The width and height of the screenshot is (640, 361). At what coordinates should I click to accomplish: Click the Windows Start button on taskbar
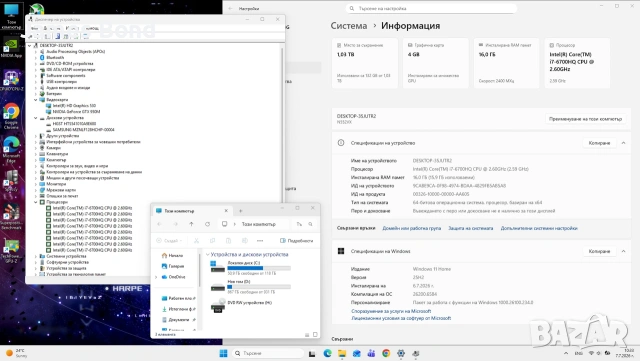[x=223, y=353]
